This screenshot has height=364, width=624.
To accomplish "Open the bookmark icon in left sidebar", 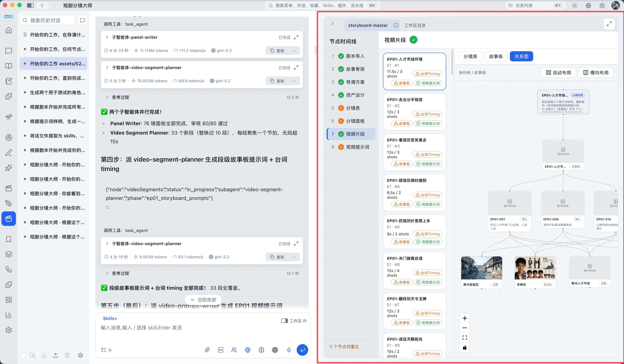I will 9,239.
